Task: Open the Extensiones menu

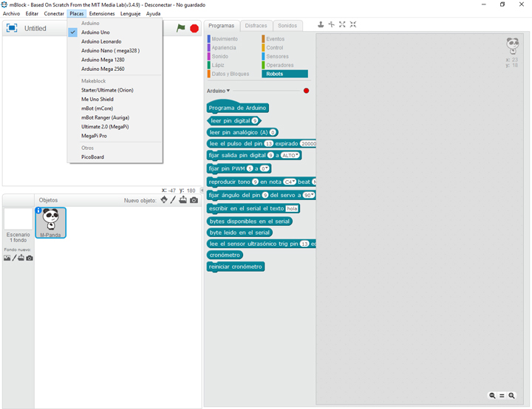Action: (102, 14)
